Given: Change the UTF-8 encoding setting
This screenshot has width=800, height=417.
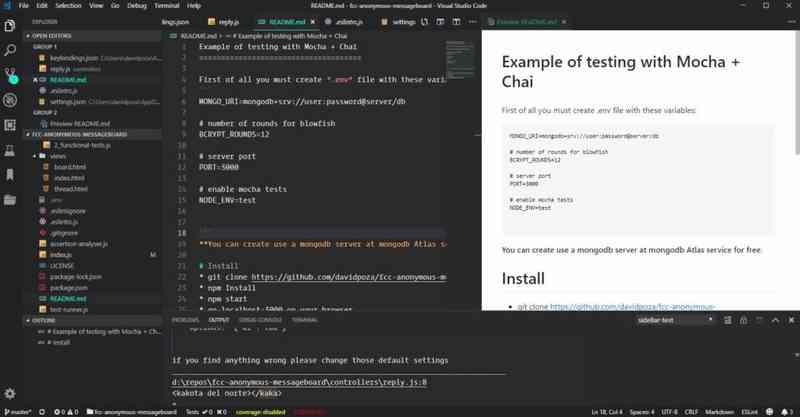Looking at the screenshot, I should (669, 412).
